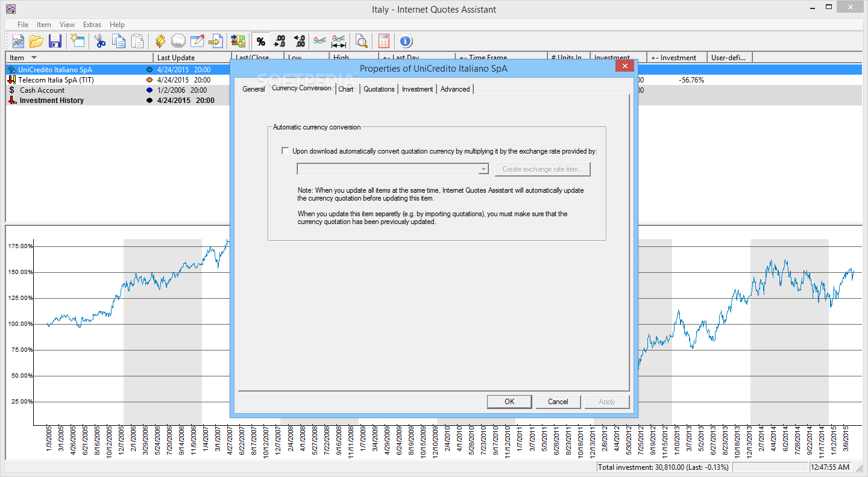
Task: Click the edit note pencil icon
Action: [x=197, y=41]
